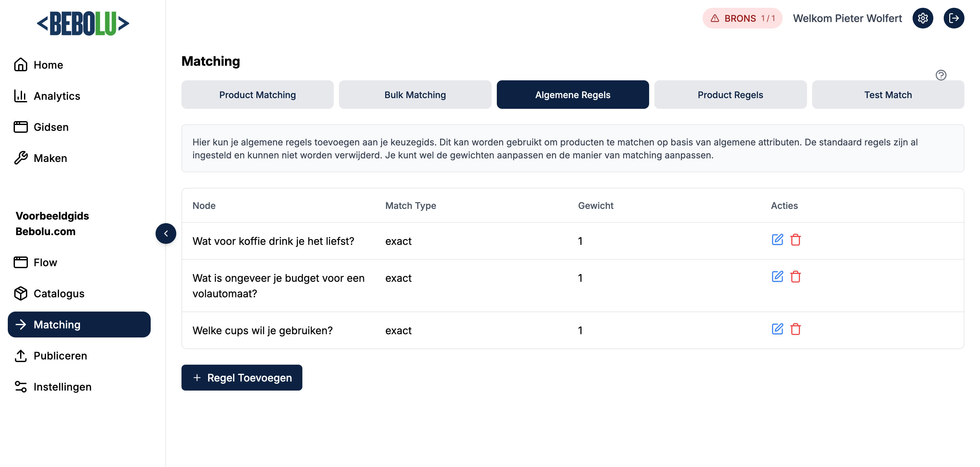The width and height of the screenshot is (980, 467).
Task: Edit the budget volautomaat rule
Action: [777, 277]
